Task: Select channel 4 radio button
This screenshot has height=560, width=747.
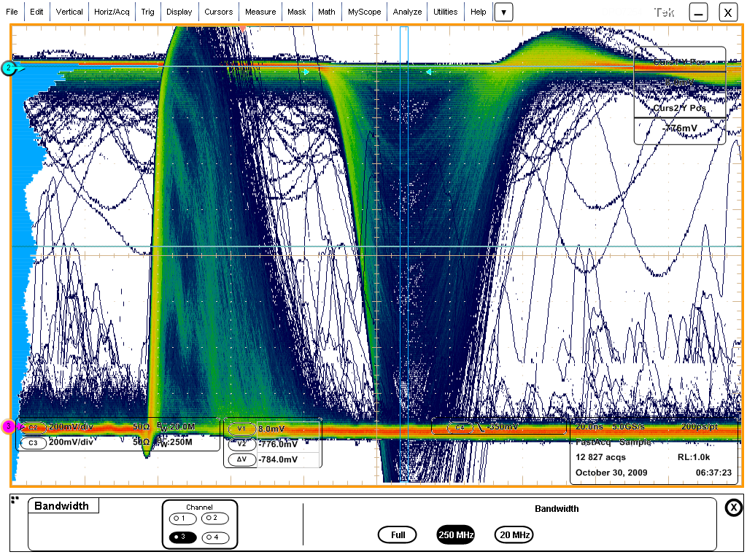Action: click(214, 537)
